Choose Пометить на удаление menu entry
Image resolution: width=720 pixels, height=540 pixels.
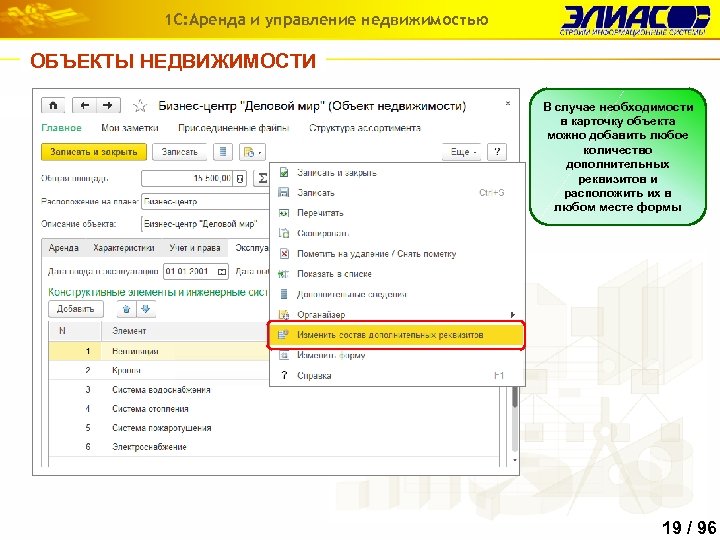point(397,254)
